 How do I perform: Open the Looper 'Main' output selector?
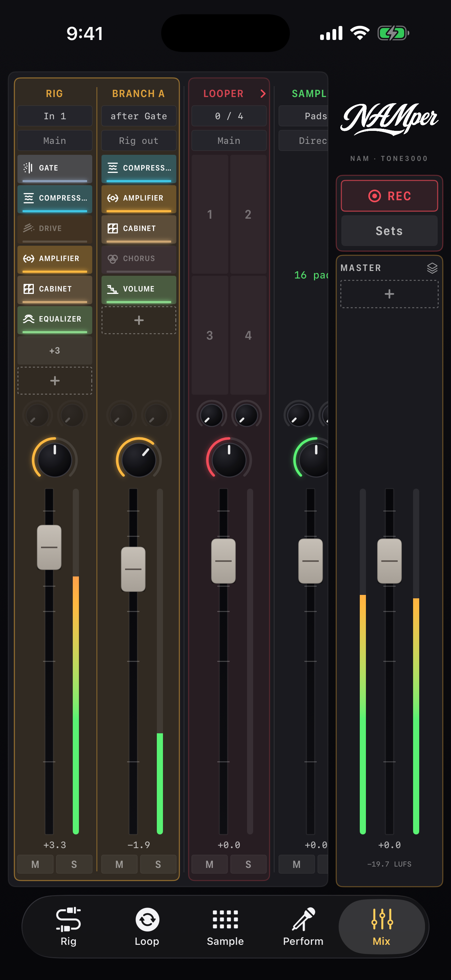point(229,141)
